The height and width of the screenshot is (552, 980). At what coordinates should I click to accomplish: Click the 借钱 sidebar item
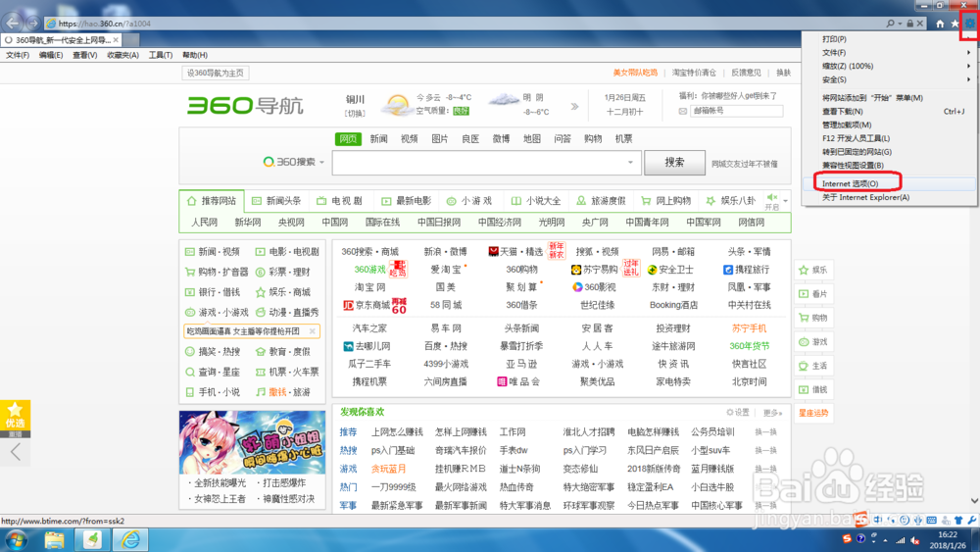pyautogui.click(x=813, y=389)
